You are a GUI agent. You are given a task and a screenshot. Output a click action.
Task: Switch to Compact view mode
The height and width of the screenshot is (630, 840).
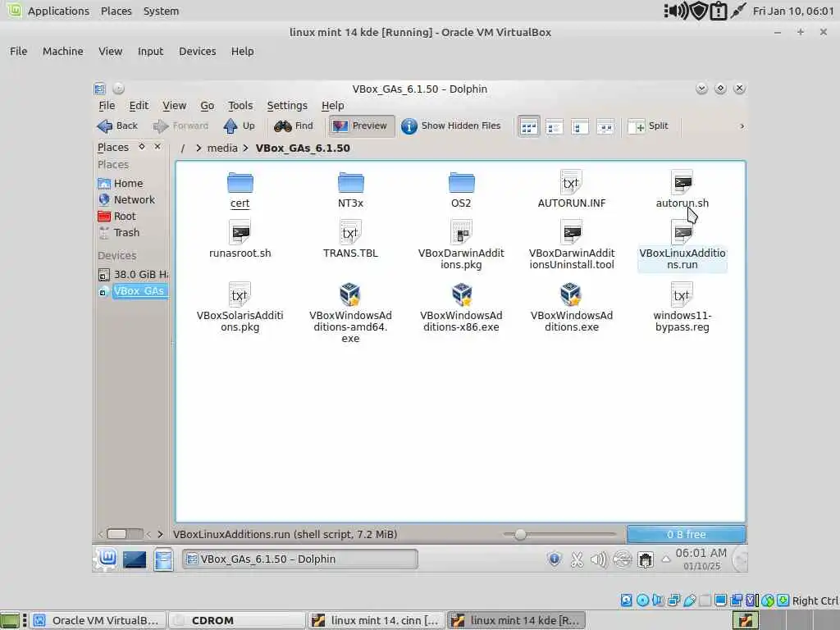pos(555,127)
